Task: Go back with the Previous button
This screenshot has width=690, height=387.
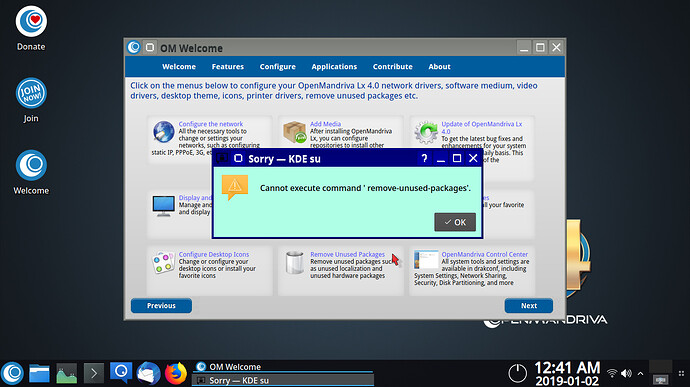Action: point(161,306)
